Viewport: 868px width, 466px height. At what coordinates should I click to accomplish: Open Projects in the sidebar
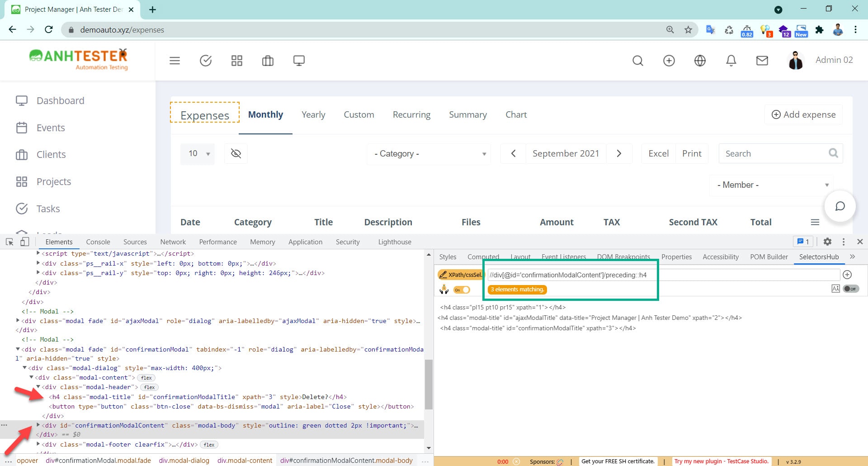[x=54, y=182]
